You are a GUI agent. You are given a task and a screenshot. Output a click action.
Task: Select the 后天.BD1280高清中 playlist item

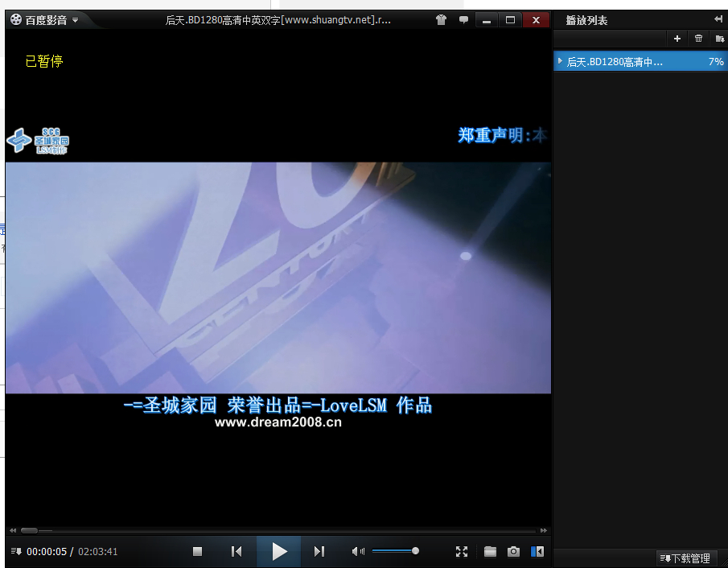point(640,61)
